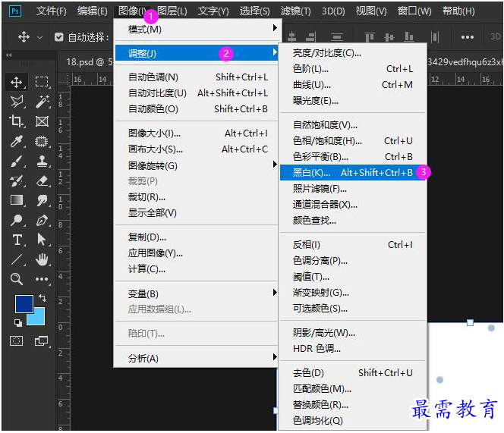Choose 自动色调(N) auto tone
The width and height of the screenshot is (504, 433).
point(197,77)
